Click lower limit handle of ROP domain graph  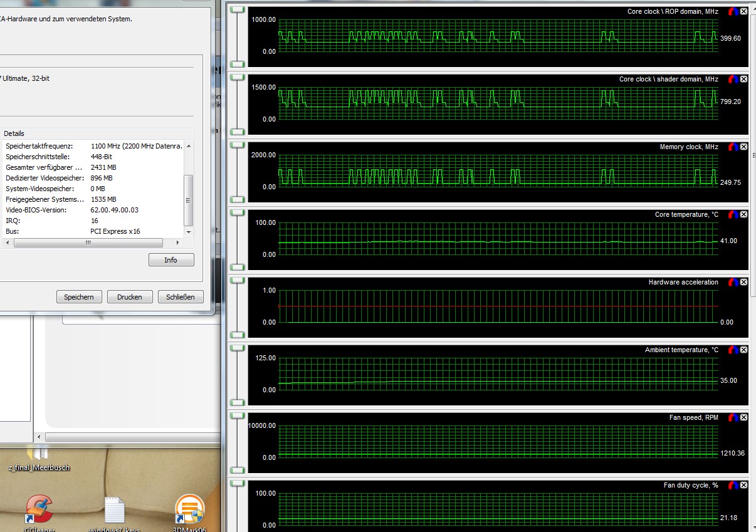tap(237, 64)
